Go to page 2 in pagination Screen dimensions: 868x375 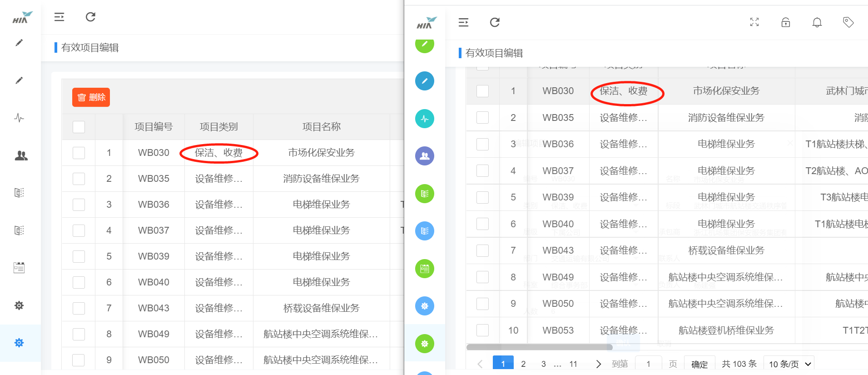[523, 364]
